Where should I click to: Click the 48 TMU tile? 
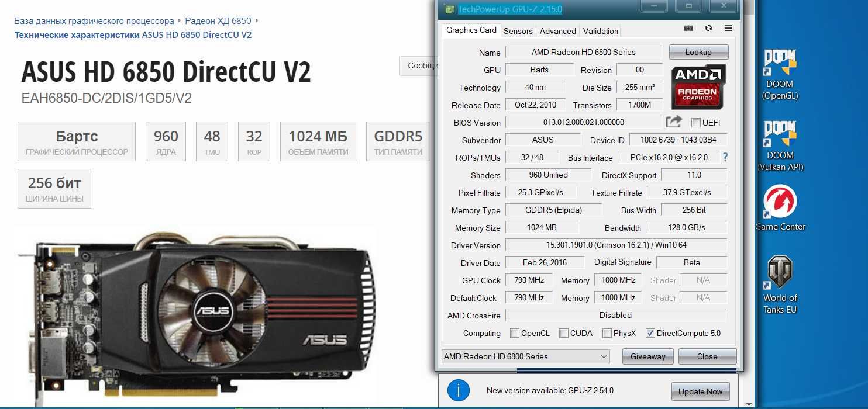tap(212, 141)
